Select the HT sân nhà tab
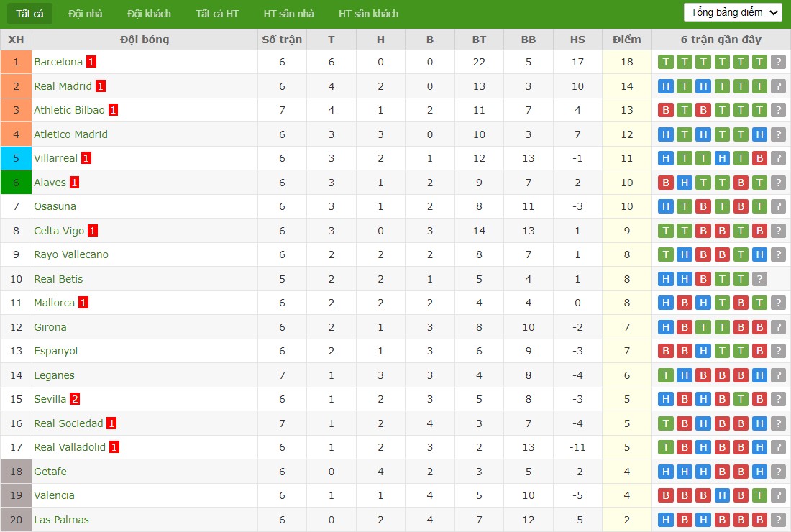The width and height of the screenshot is (791, 532). (x=288, y=14)
